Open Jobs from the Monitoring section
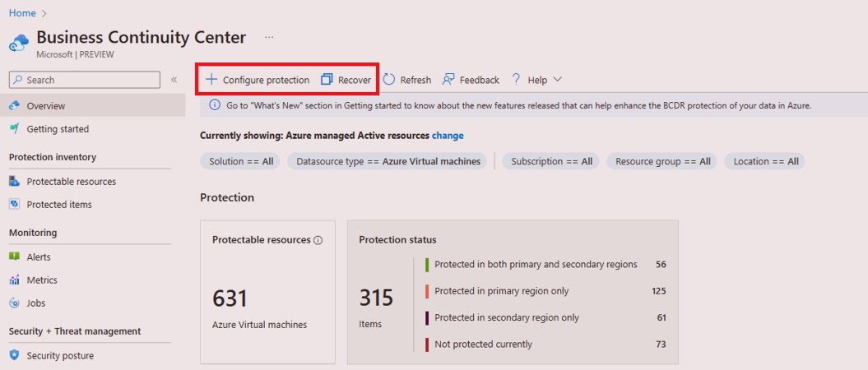 pyautogui.click(x=35, y=303)
